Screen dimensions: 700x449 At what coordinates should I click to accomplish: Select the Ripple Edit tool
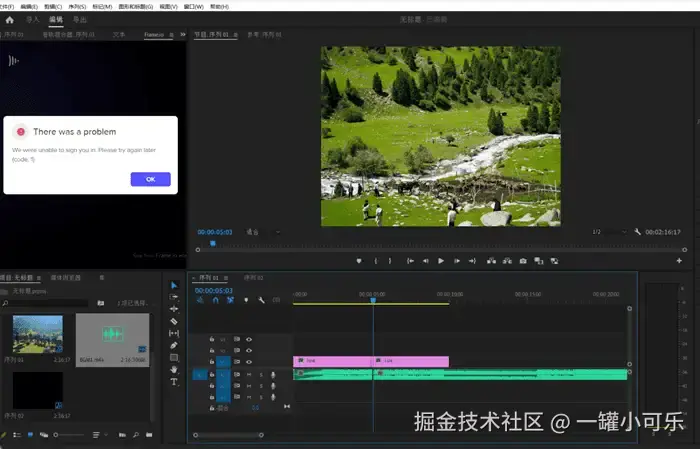pos(174,309)
